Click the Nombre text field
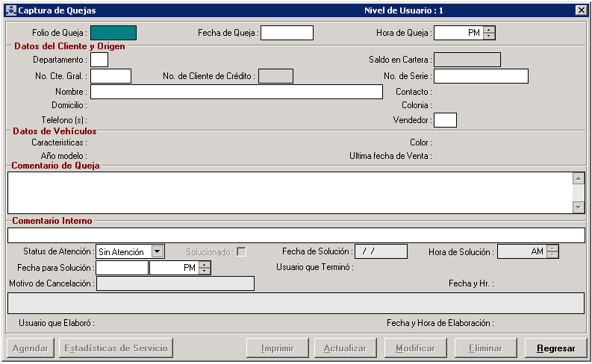 coord(236,92)
